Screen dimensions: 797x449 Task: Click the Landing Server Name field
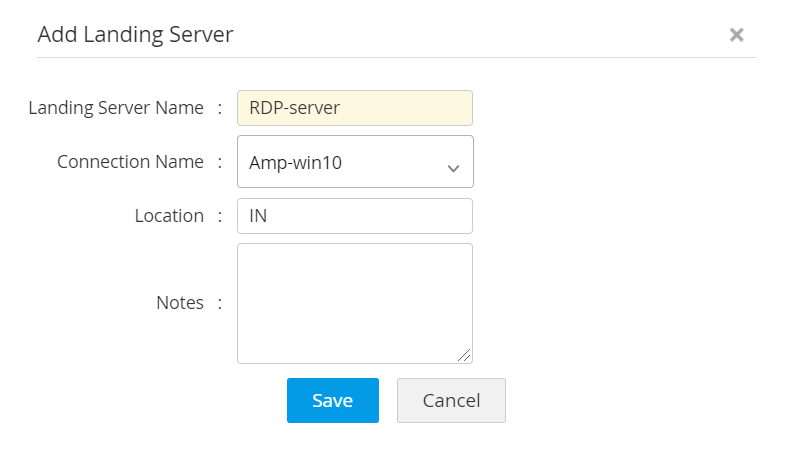pyautogui.click(x=354, y=108)
